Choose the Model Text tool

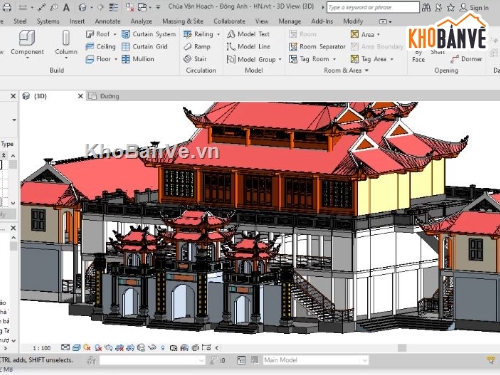pyautogui.click(x=248, y=34)
